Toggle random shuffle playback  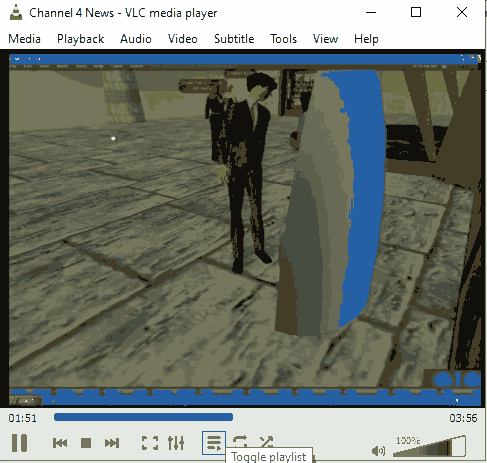266,442
